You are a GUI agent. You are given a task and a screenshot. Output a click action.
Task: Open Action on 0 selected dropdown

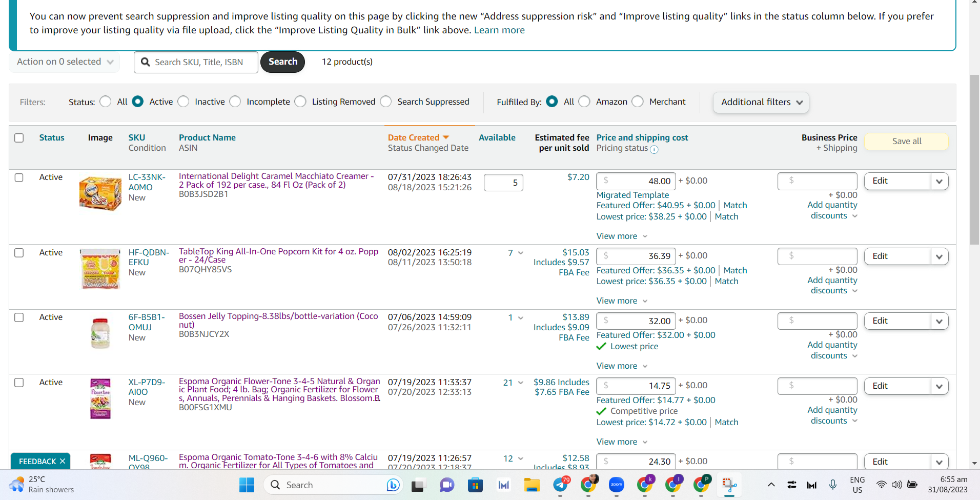tap(65, 62)
